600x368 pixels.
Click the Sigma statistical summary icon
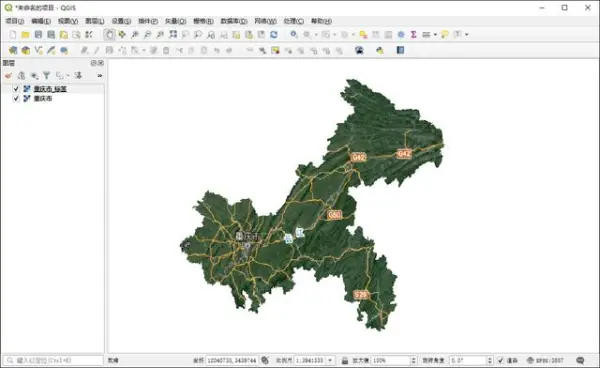pos(414,35)
